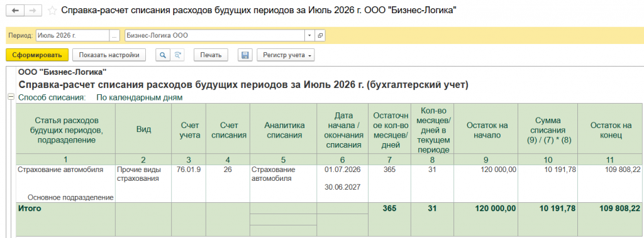Click the Остаток на начало column header
The image size is (644, 238).
click(x=486, y=129)
